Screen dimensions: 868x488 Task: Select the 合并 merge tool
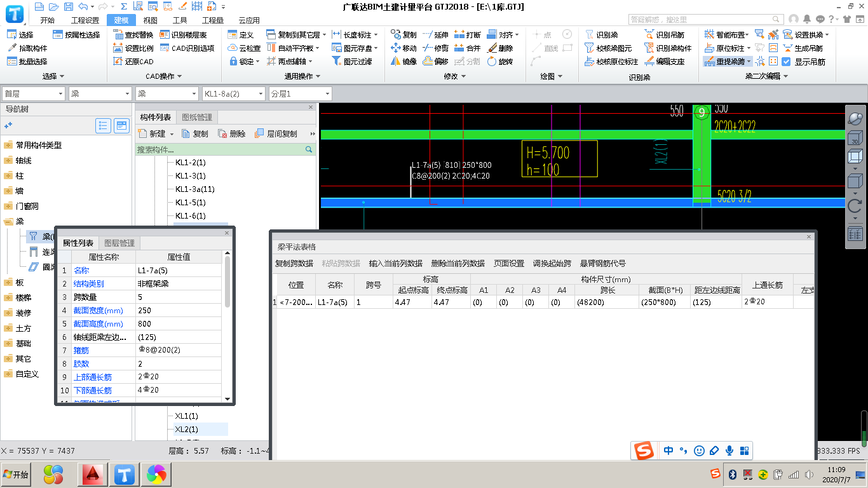tap(467, 48)
